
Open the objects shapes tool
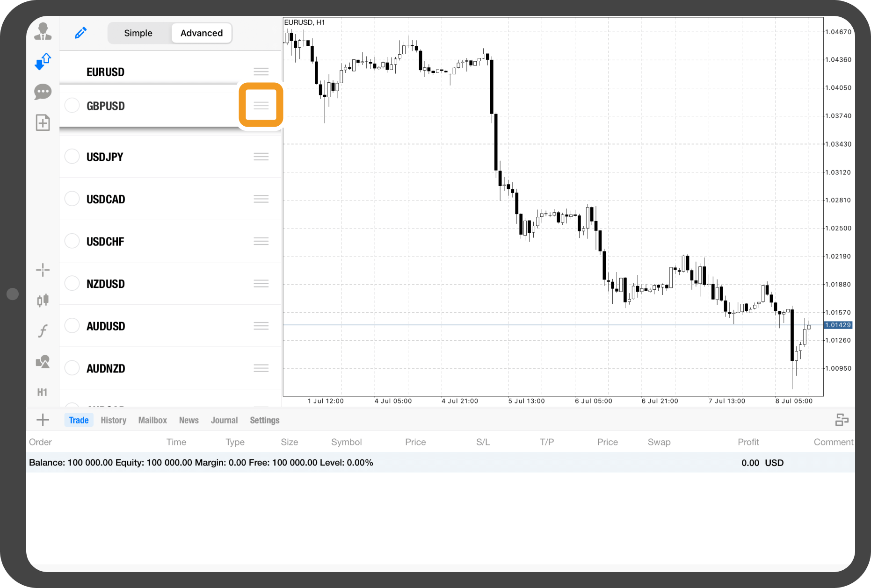(43, 362)
